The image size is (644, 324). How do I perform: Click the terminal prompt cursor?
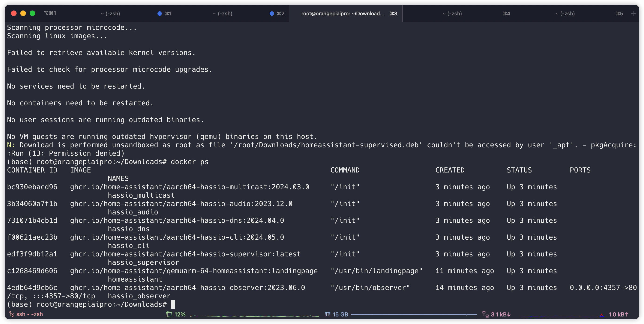172,304
